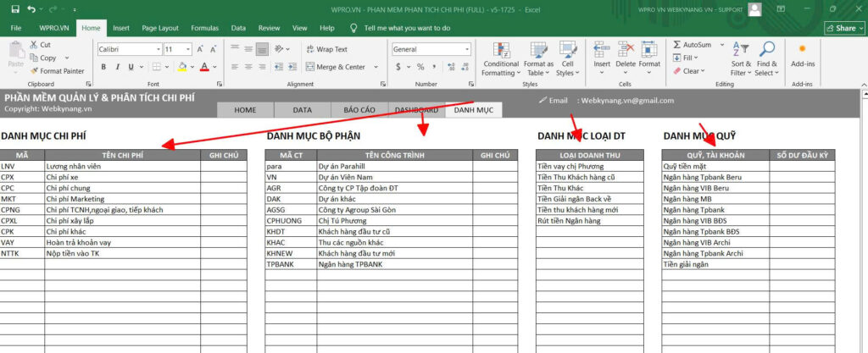Expand the General number format dropdown
Viewport: 868px width, 353px height.
coord(467,49)
